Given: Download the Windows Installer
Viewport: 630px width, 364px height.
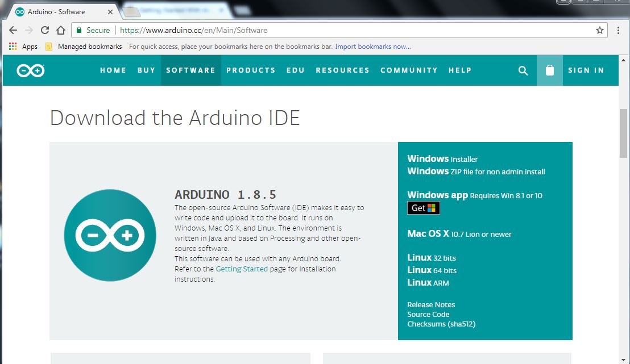Looking at the screenshot, I should [x=442, y=159].
